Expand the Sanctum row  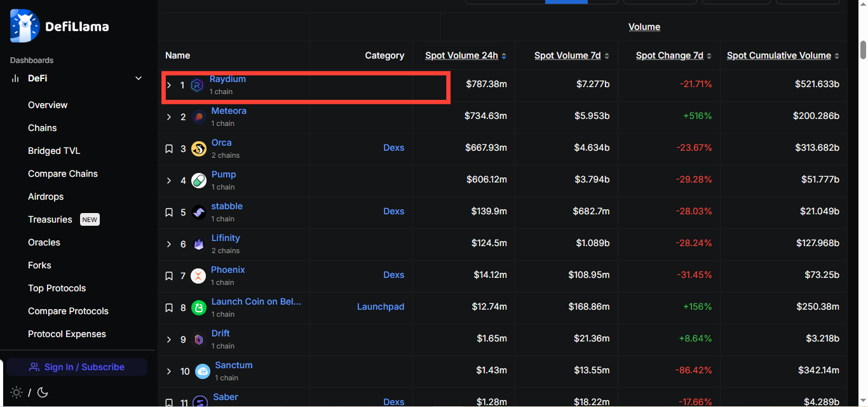pyautogui.click(x=169, y=371)
